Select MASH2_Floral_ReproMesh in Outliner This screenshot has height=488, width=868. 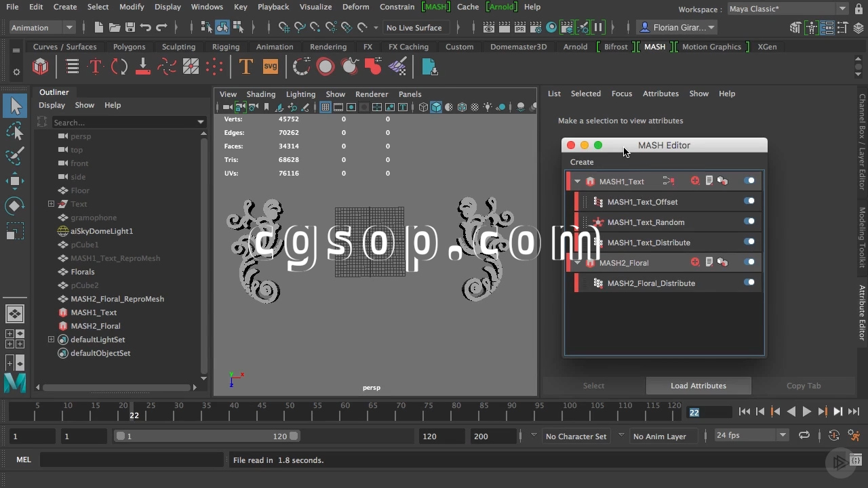click(x=117, y=299)
